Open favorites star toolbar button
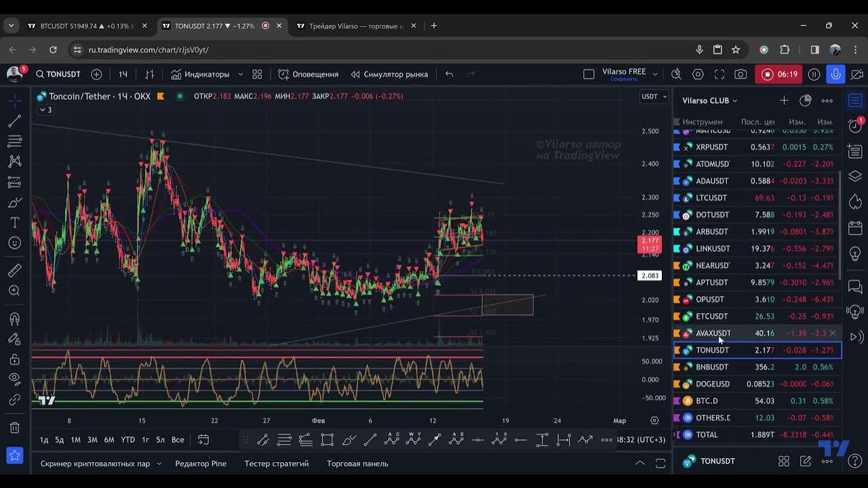Image resolution: width=868 pixels, height=488 pixels. [x=14, y=455]
